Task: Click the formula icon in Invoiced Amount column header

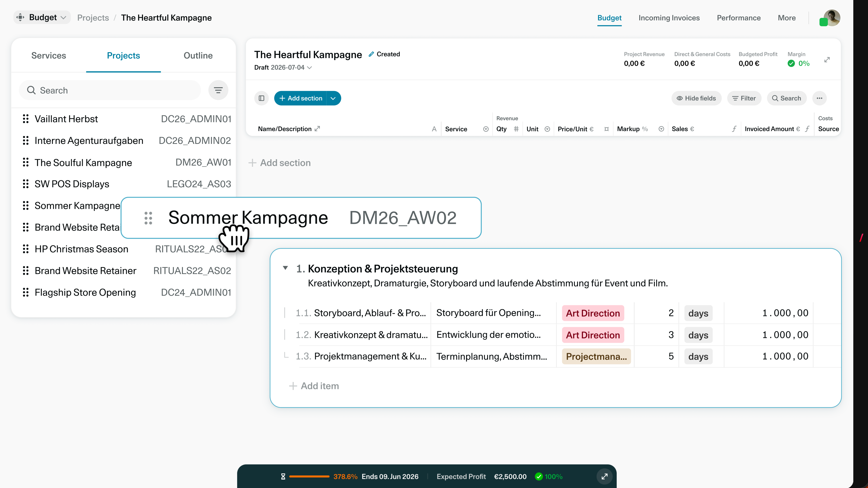Action: click(807, 129)
